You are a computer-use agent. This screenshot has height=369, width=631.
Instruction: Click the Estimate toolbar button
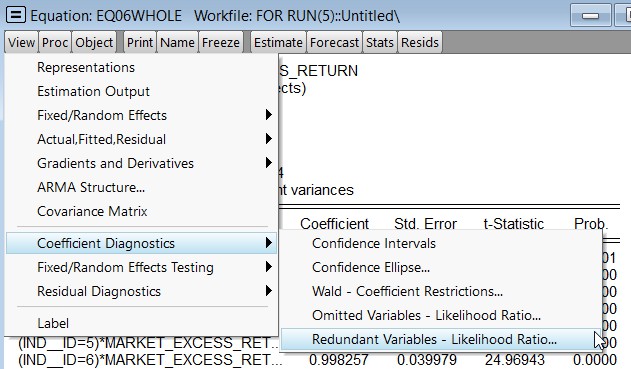[x=278, y=42]
